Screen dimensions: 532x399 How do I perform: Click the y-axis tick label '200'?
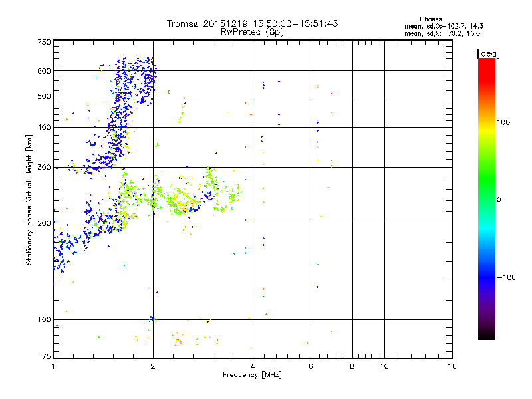(44, 223)
